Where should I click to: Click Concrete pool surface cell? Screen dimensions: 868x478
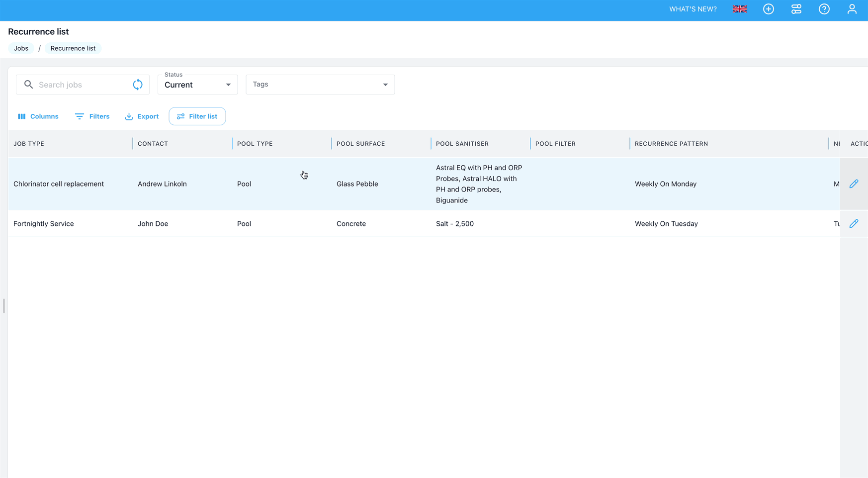coord(351,224)
